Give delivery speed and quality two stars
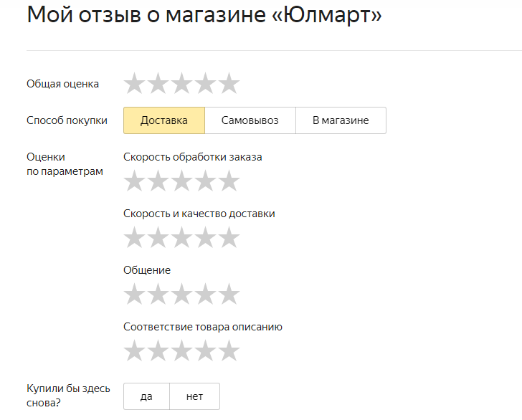This screenshot has width=522, height=420. pyautogui.click(x=158, y=237)
